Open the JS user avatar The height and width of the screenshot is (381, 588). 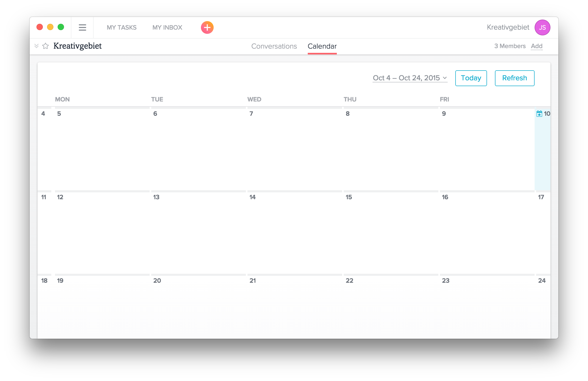(x=542, y=27)
